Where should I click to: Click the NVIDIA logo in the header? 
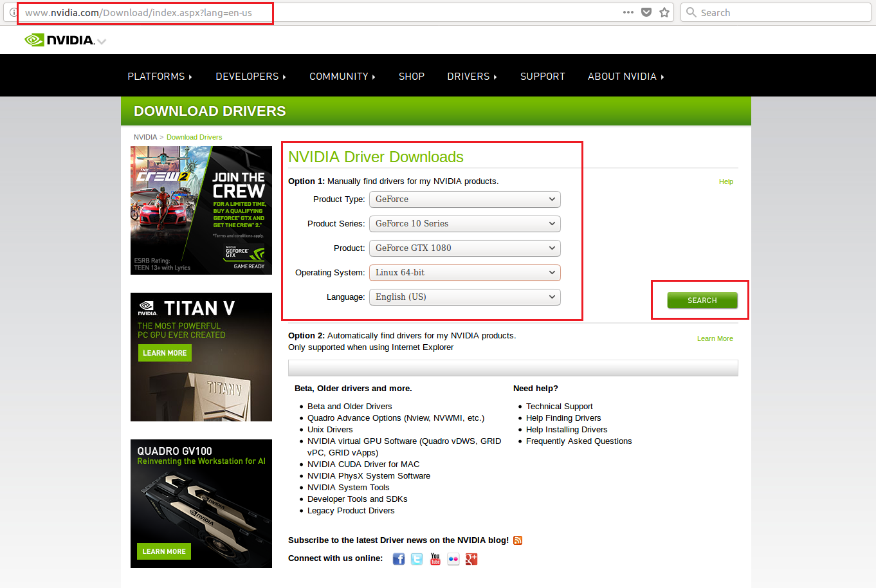pyautogui.click(x=59, y=40)
